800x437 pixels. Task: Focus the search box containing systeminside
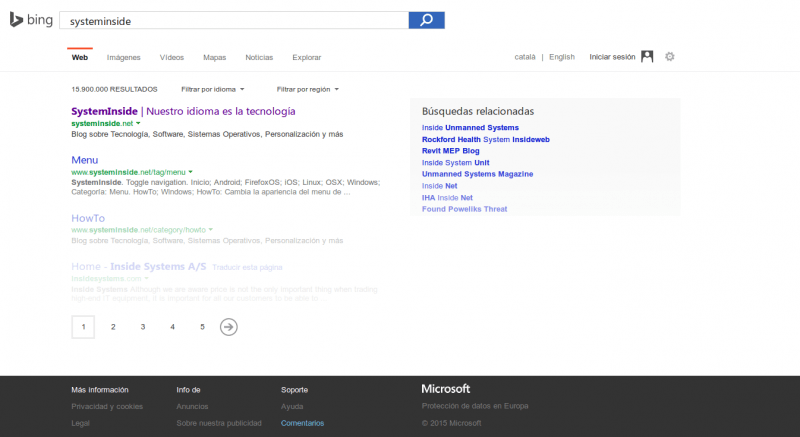point(234,20)
